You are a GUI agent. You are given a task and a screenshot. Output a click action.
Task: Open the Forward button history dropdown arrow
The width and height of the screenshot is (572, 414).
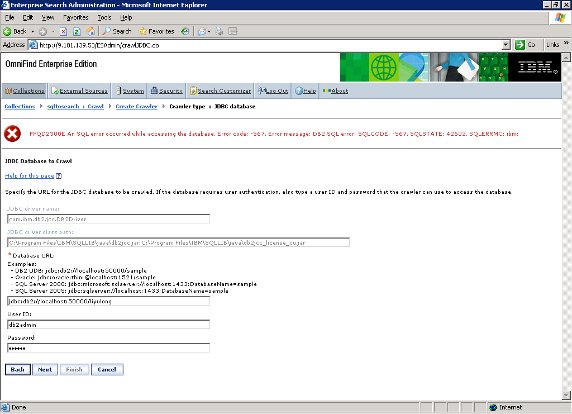pyautogui.click(x=53, y=32)
